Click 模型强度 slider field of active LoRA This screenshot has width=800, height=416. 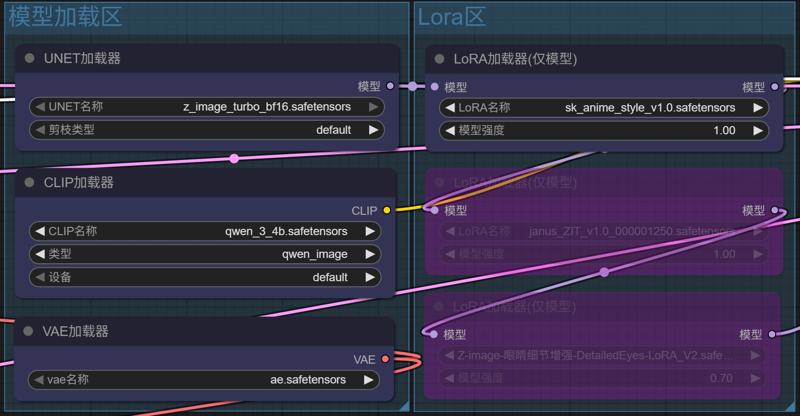604,131
